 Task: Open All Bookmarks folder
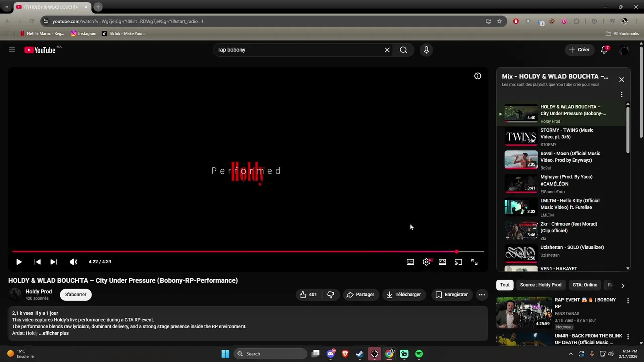622,34
